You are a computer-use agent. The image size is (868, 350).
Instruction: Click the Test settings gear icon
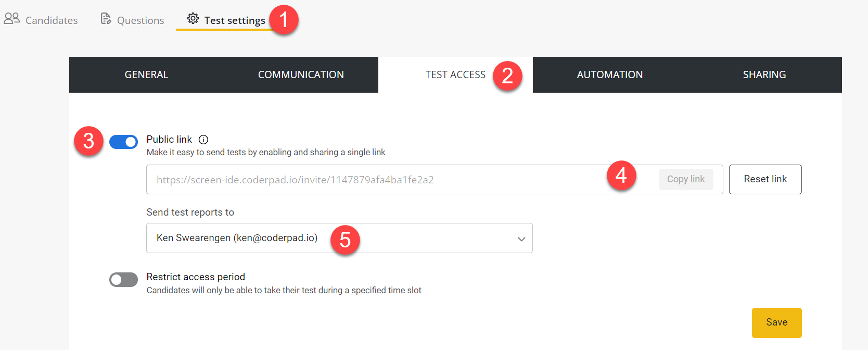(x=193, y=19)
